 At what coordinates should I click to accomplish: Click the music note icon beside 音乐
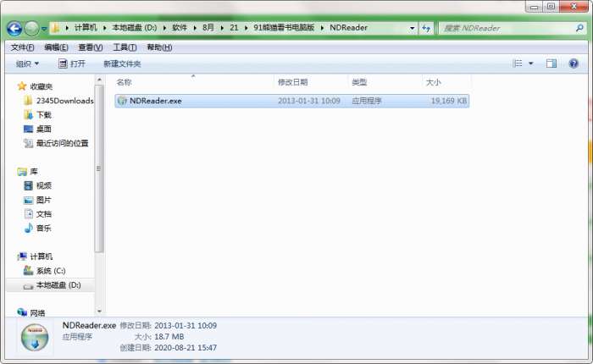[x=28, y=228]
